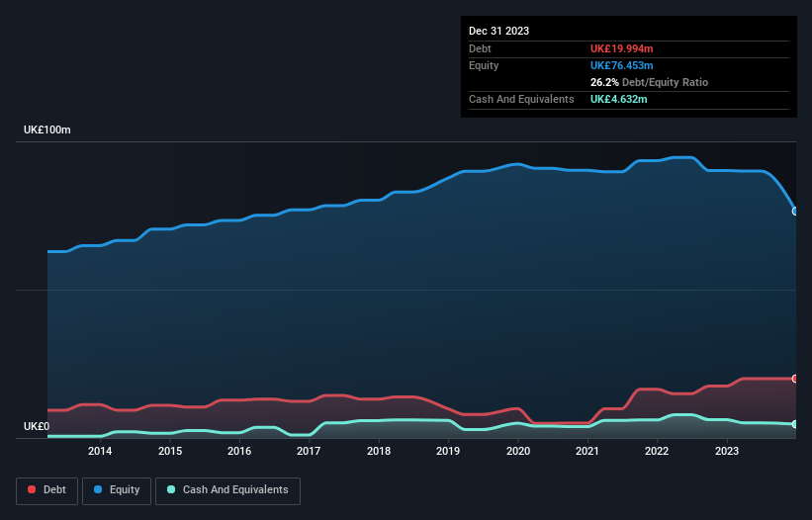
Task: Click the 2017 x-axis label
Action: pyautogui.click(x=309, y=451)
